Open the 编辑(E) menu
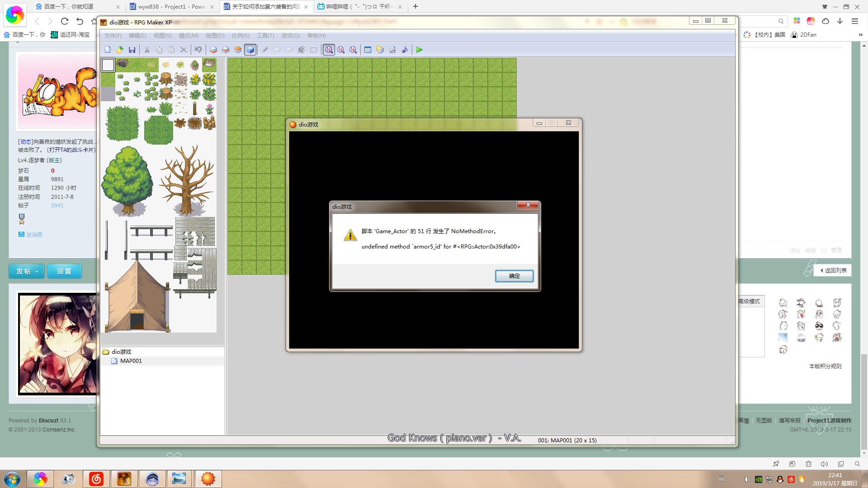This screenshot has height=488, width=868. 137,36
